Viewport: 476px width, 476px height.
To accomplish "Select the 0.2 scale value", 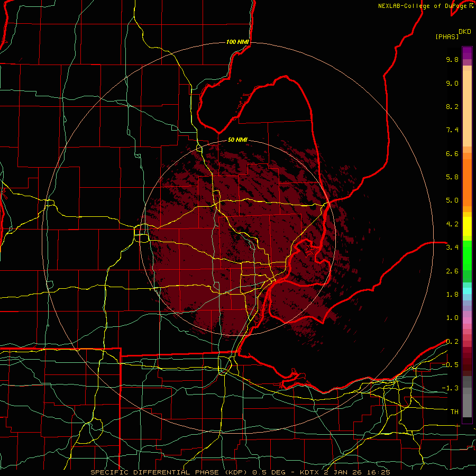I will [452, 342].
